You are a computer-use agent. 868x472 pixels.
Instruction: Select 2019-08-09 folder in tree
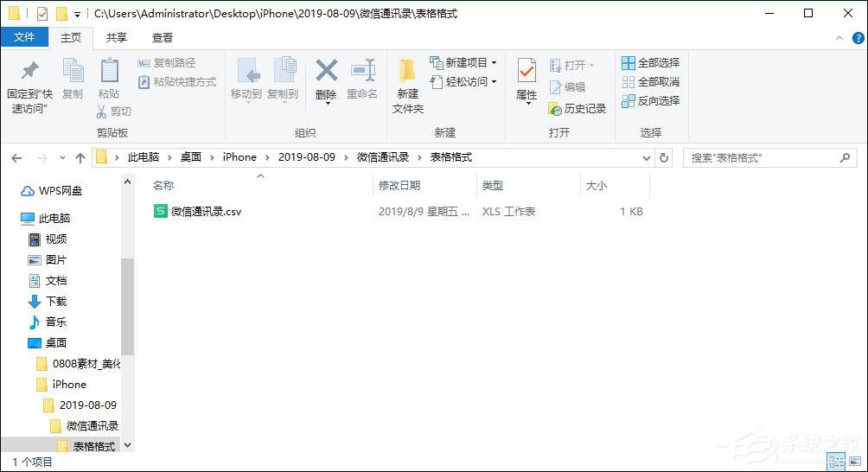pyautogui.click(x=80, y=405)
